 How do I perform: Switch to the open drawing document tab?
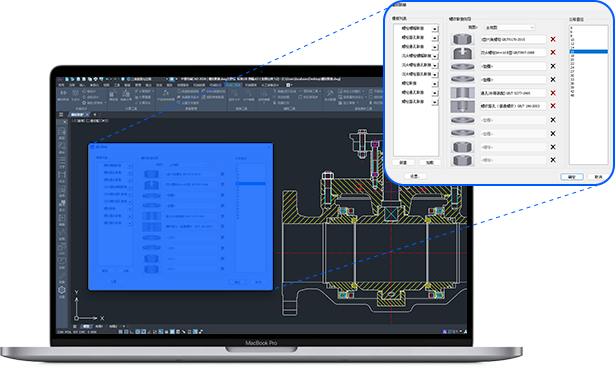(x=78, y=115)
